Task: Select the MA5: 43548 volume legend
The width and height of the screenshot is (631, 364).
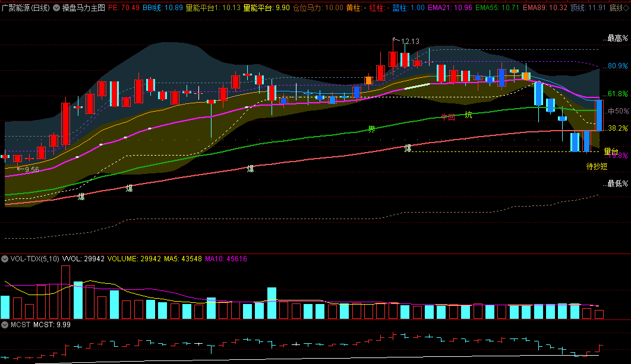Action: click(183, 259)
